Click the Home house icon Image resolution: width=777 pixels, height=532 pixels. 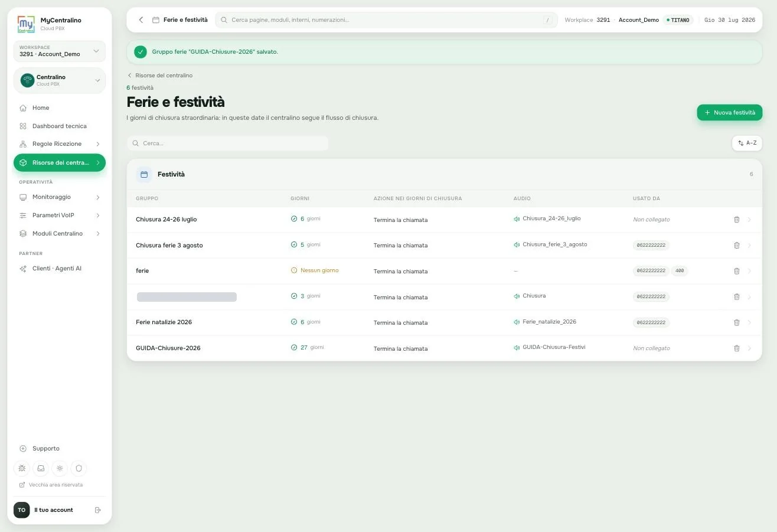tap(23, 108)
